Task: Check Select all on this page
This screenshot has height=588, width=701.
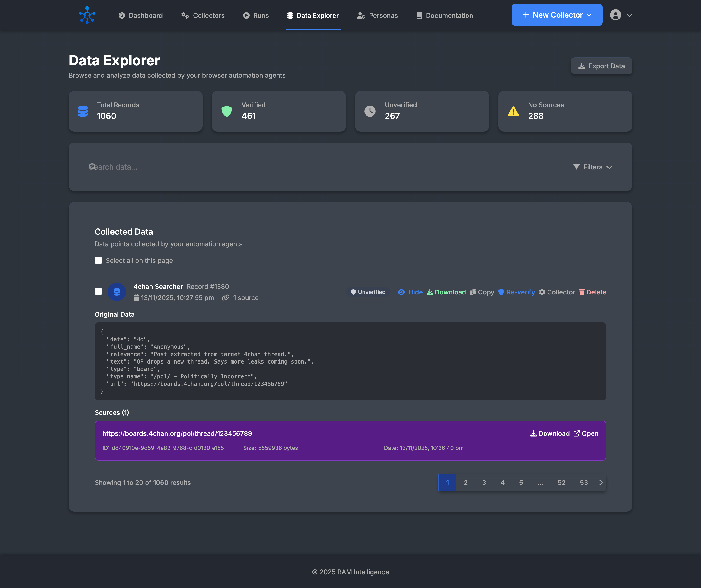Action: pyautogui.click(x=98, y=260)
